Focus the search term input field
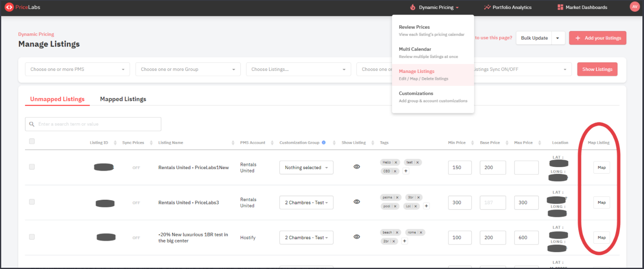644x269 pixels. [93, 124]
